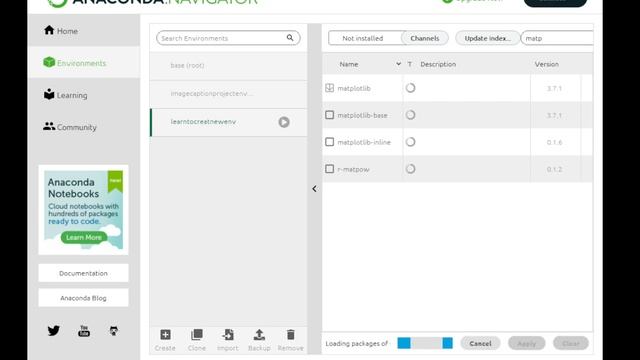Click the r-matpow package name
Viewport: 640px width, 360px height.
click(x=353, y=169)
